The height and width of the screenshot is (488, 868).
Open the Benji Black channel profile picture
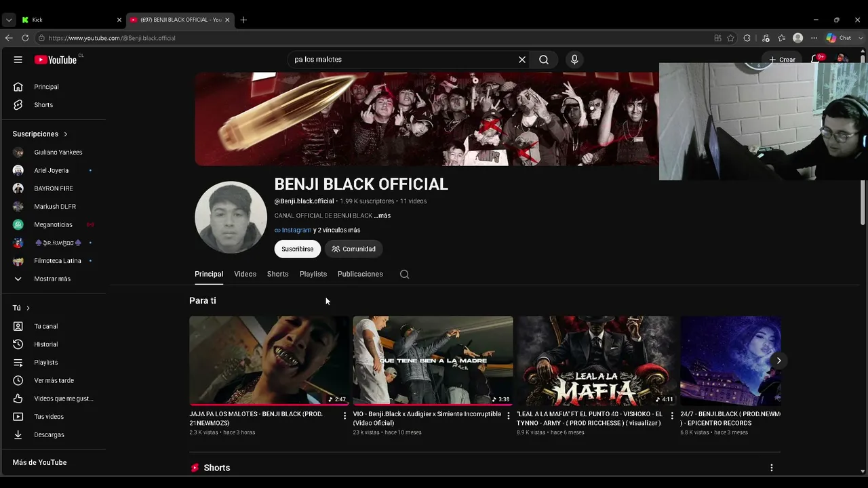(231, 217)
